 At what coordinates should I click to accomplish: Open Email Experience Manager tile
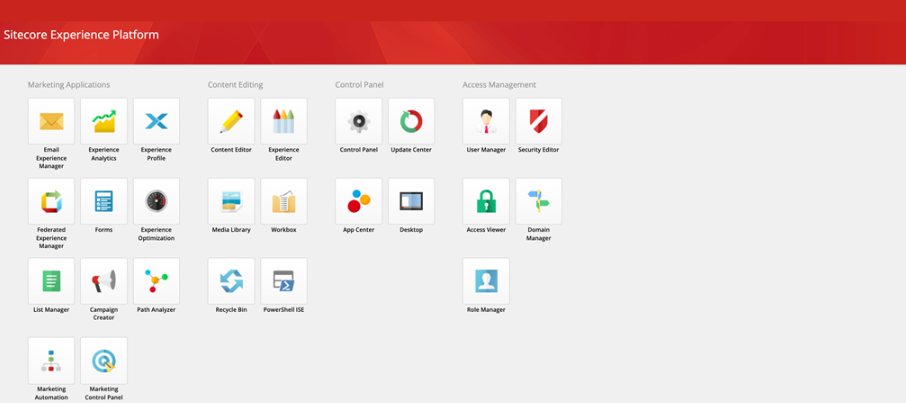point(51,121)
